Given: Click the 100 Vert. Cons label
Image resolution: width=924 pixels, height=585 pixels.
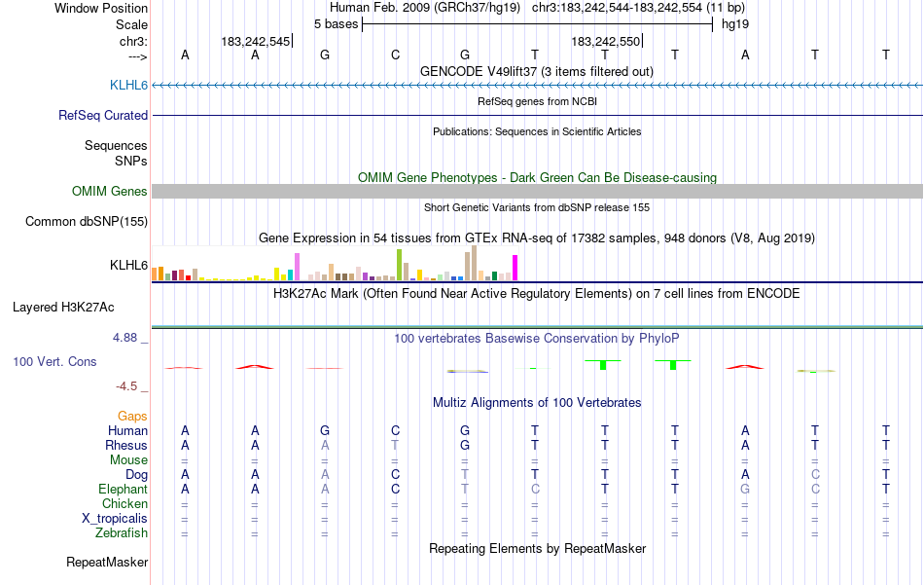Looking at the screenshot, I should tap(54, 361).
